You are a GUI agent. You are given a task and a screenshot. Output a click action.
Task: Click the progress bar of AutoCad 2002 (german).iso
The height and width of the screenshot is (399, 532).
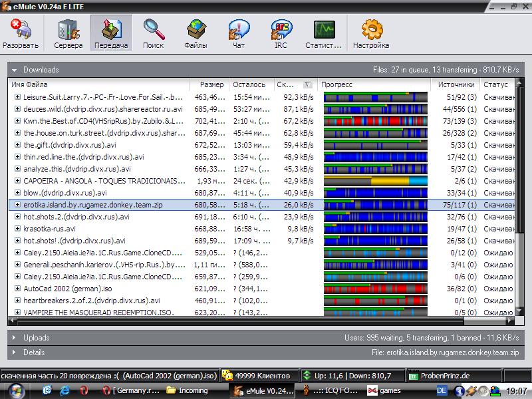click(x=376, y=289)
